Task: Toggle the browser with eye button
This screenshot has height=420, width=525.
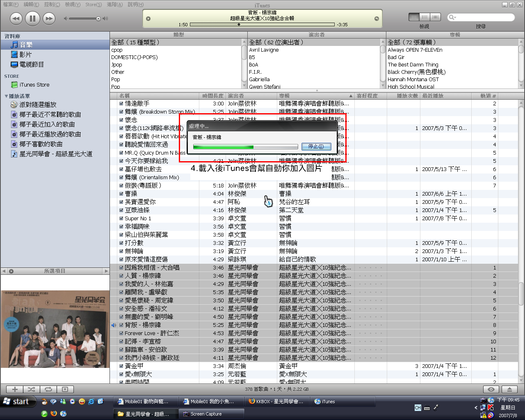Action: tap(491, 390)
